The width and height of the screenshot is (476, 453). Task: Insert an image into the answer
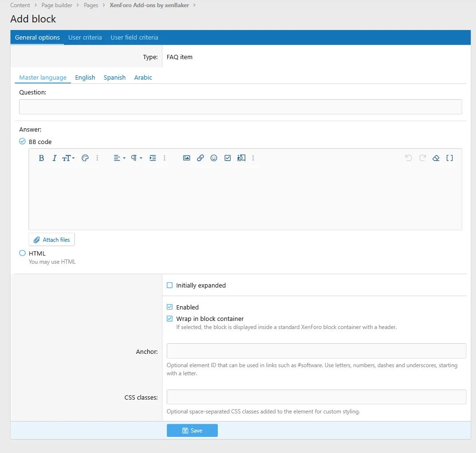tap(186, 158)
